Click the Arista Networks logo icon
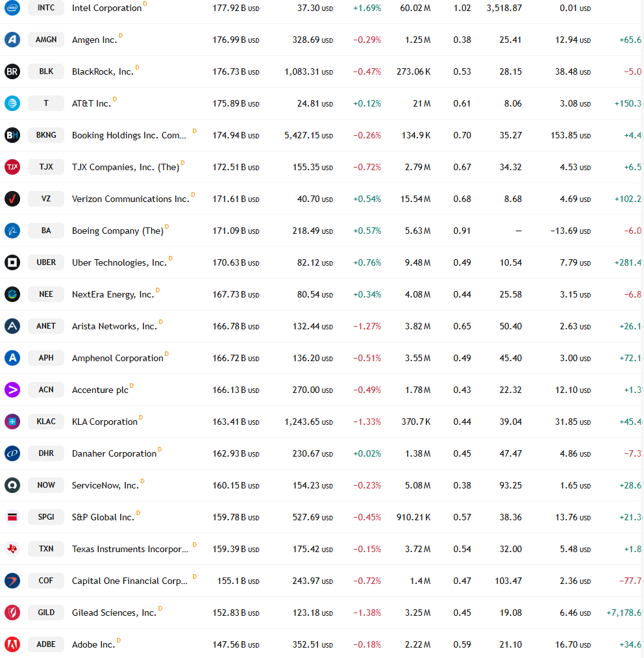 click(12, 326)
